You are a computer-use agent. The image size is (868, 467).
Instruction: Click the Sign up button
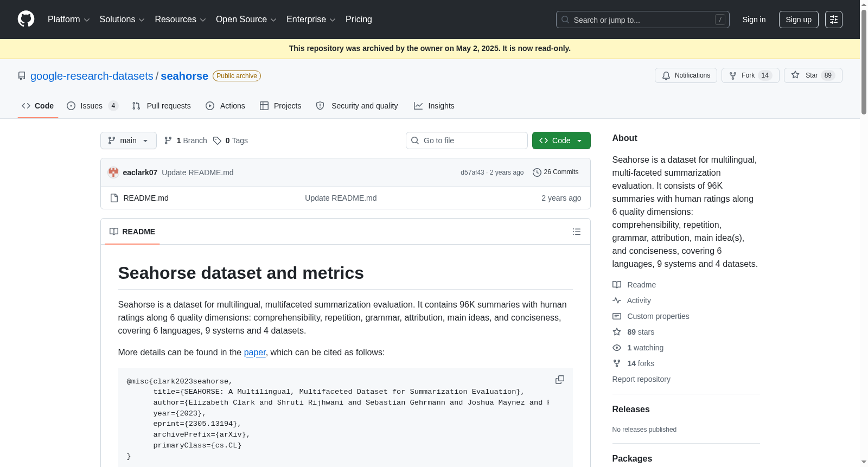(799, 20)
